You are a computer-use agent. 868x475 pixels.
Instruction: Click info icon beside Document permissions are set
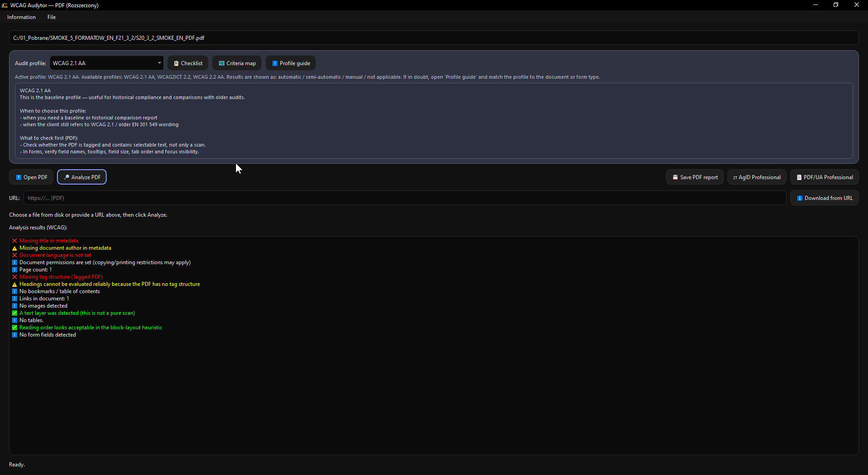(14, 262)
